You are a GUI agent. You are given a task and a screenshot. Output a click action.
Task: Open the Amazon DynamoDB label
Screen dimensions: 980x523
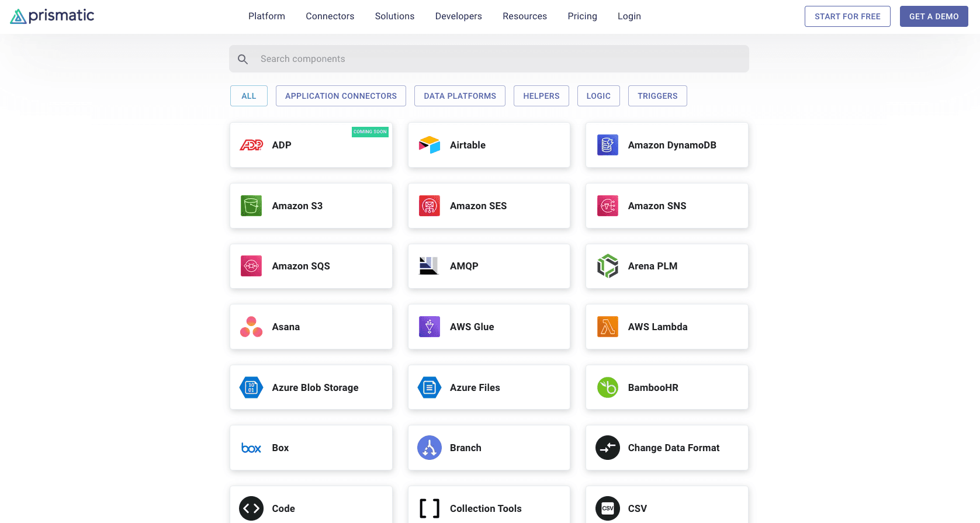tap(672, 145)
